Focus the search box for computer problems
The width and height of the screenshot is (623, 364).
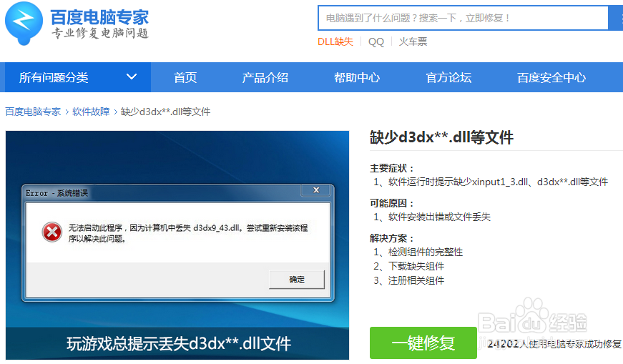[x=463, y=18]
